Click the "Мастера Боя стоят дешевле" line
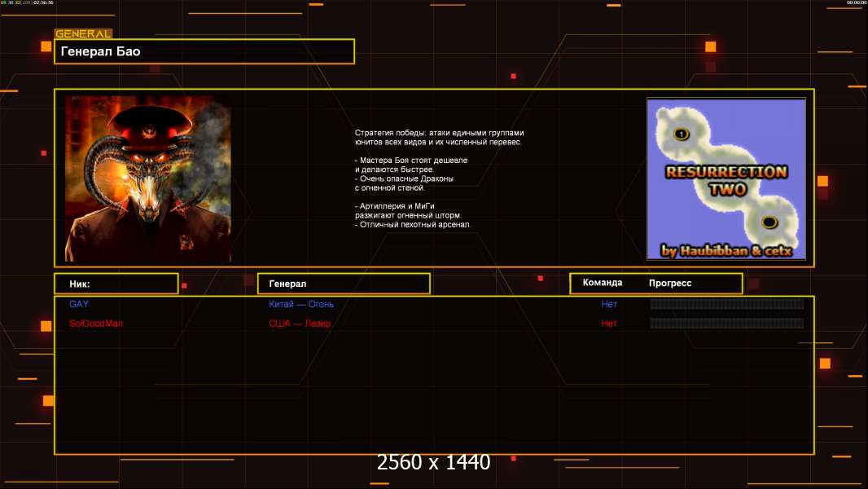 (411, 160)
